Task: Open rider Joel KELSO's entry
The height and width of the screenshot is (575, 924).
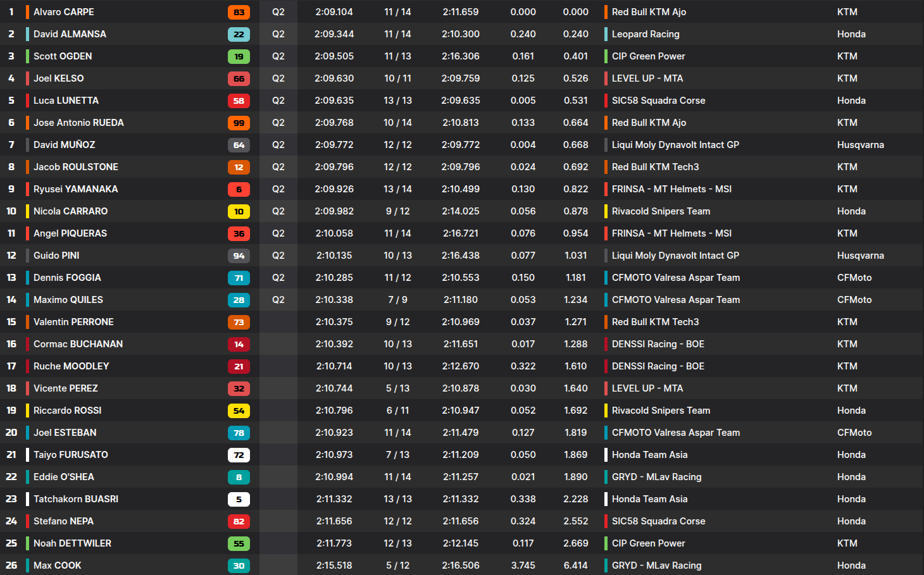Action: tap(58, 78)
